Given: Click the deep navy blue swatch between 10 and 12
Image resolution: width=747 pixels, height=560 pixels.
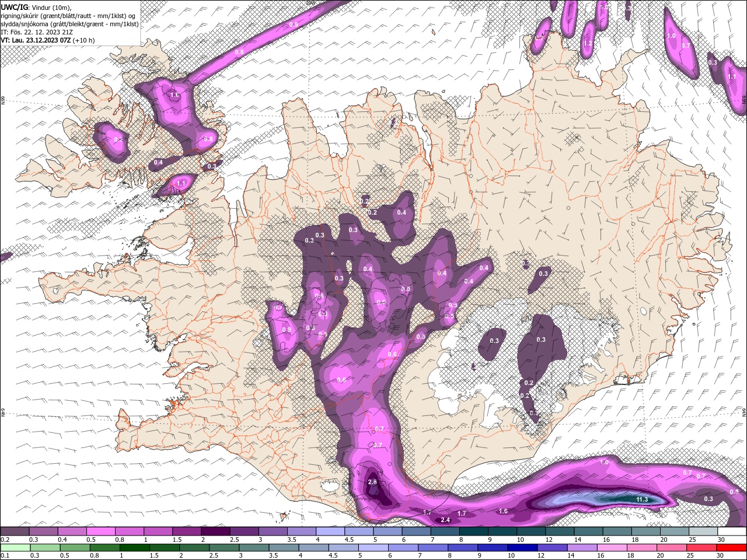Looking at the screenshot, I should 522,548.
